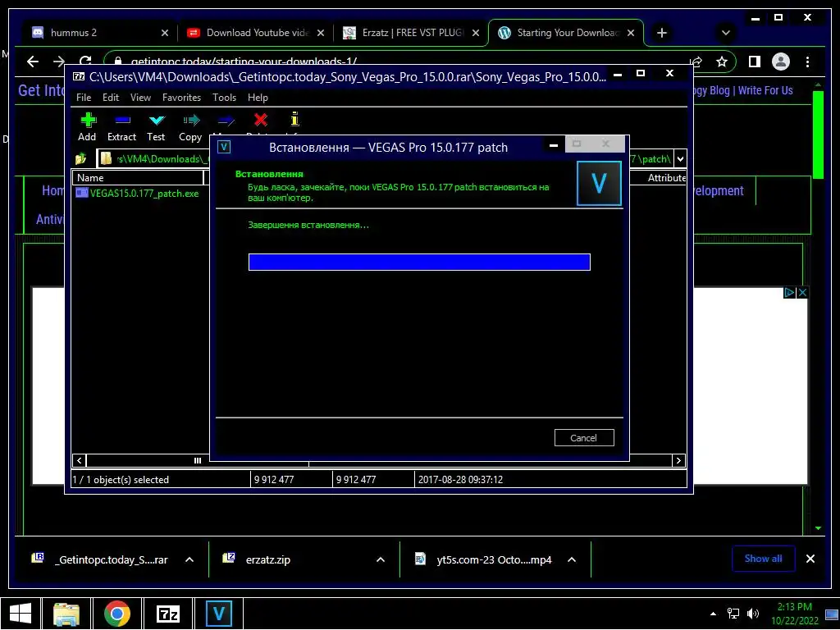Open the erzatz.zip downloaded file
This screenshot has width=840, height=630.
coord(268,560)
